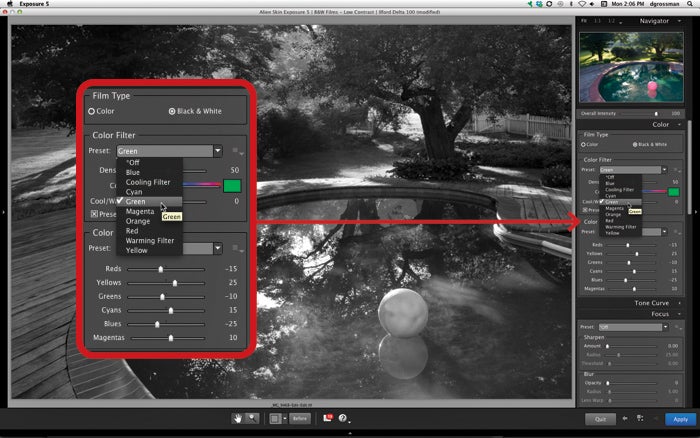The height and width of the screenshot is (438, 700).
Task: Click the Focus preset save icon
Action: point(677,328)
